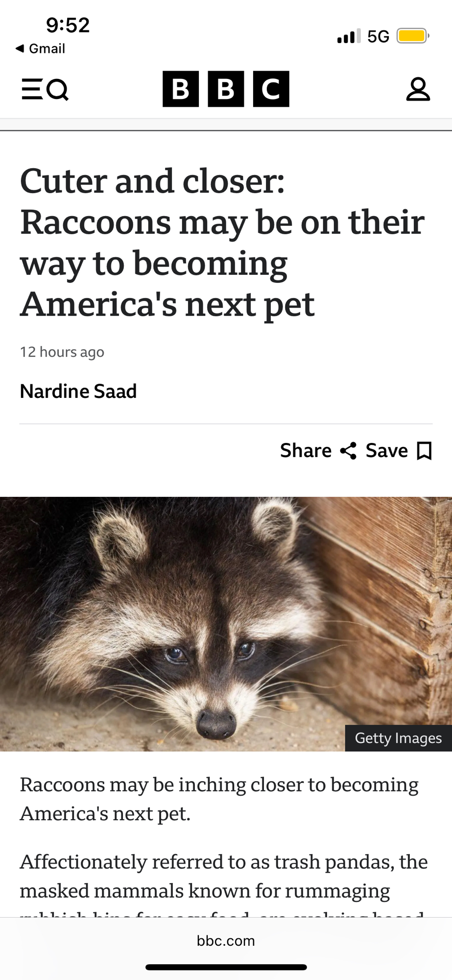Viewport: 452px width, 980px height.
Task: Tap the 9:52 clock in status bar
Action: pos(68,25)
